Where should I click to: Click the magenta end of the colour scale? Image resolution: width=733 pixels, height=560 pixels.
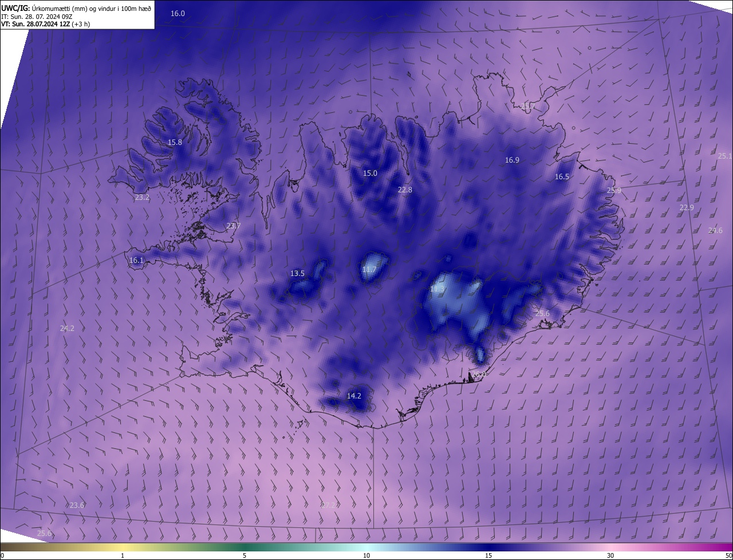[722, 547]
